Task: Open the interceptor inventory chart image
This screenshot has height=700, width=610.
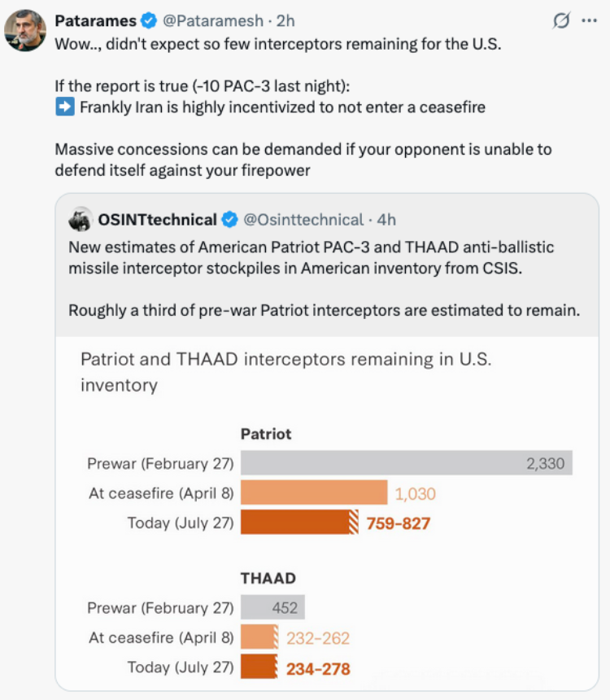Action: pos(327,514)
